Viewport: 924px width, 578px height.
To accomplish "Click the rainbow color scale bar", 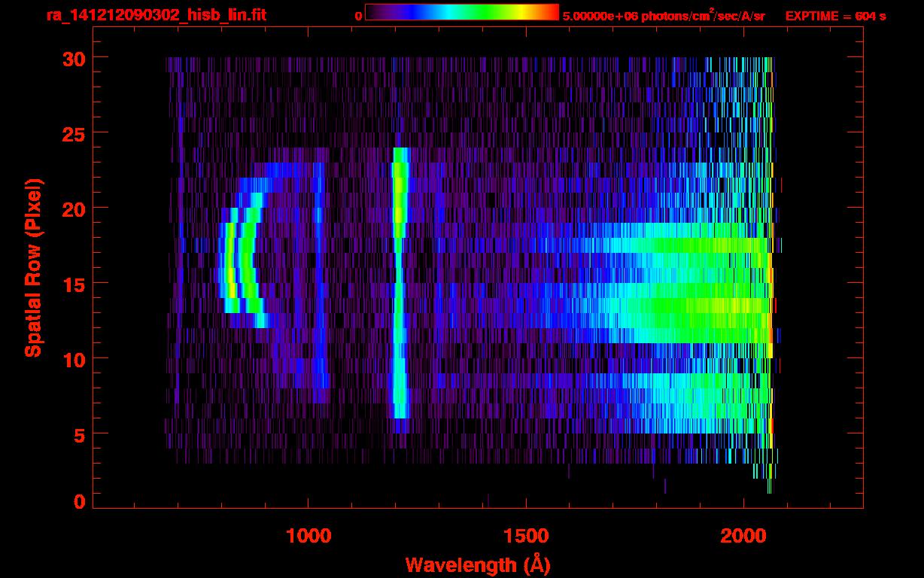I will [x=462, y=12].
